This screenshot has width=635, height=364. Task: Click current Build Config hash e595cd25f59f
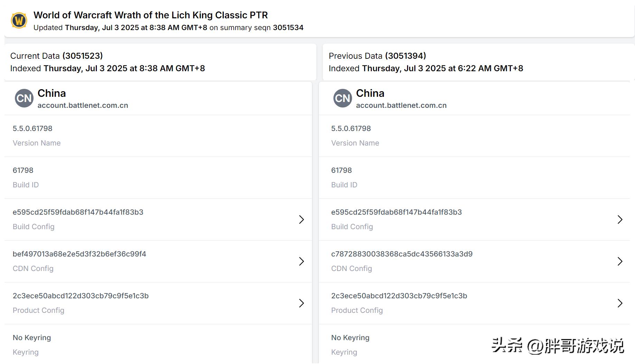point(78,212)
